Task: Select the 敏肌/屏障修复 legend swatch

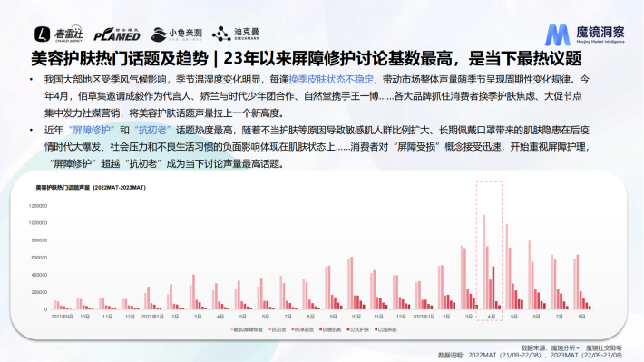Action: point(231,329)
